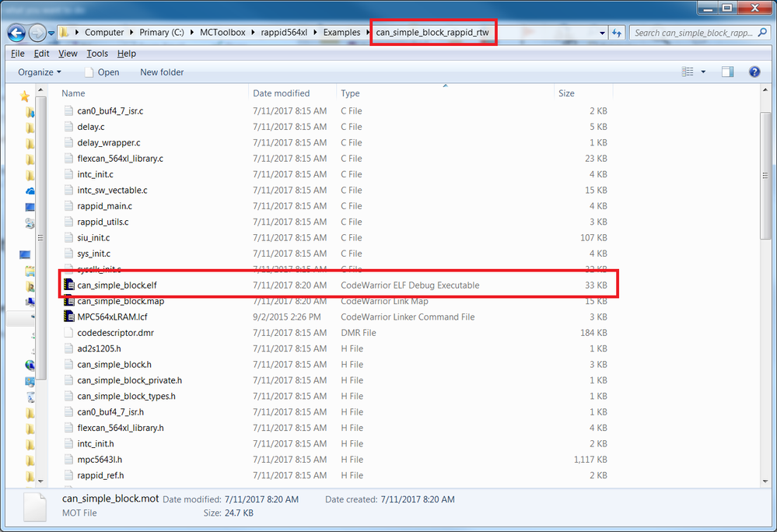
Task: Click the refresh button beside the address bar
Action: click(x=617, y=33)
